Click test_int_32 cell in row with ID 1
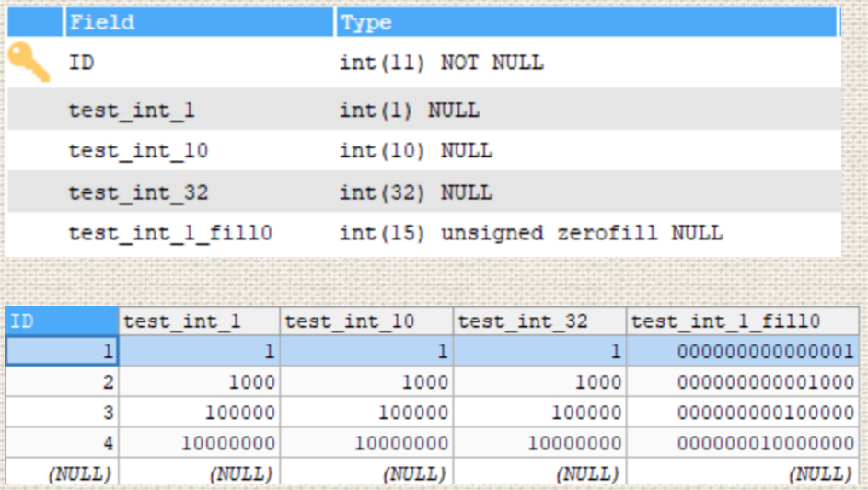868x490 pixels. [539, 352]
